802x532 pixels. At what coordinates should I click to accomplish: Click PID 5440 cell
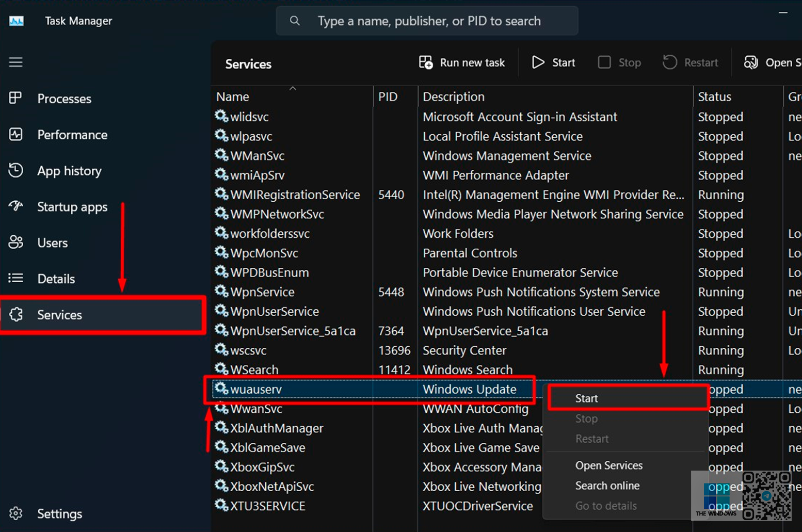[x=391, y=195]
